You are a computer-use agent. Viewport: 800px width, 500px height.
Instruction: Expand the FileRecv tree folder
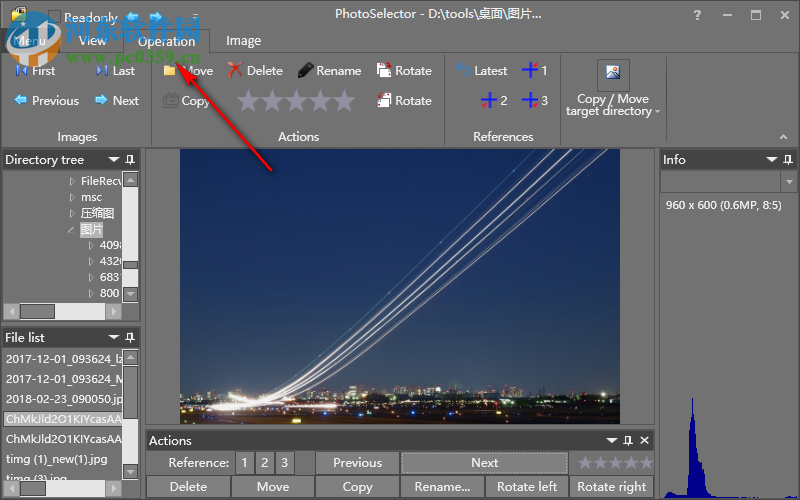72,181
